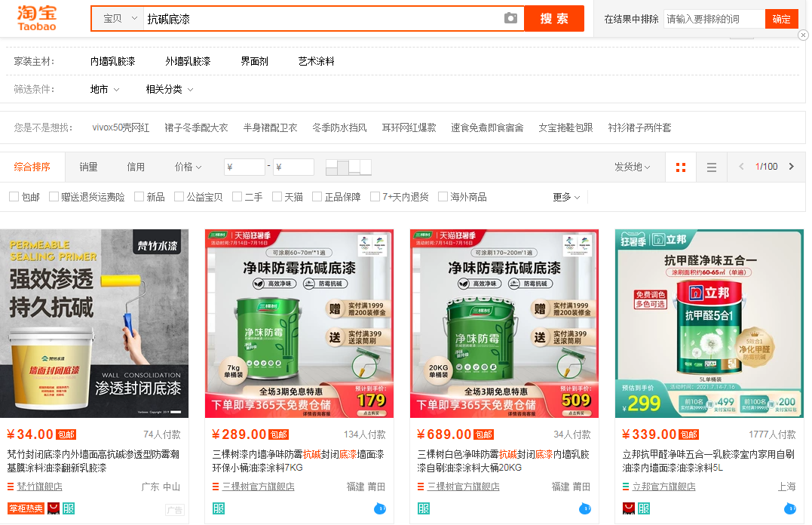
Task: Check the 公益宝贝 option
Action: [179, 197]
